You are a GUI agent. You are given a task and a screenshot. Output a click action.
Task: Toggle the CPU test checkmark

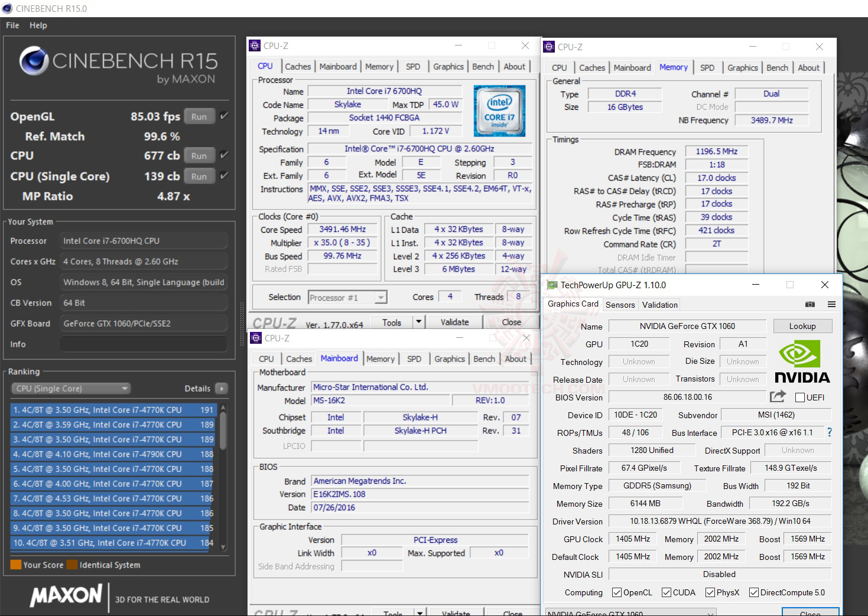pos(224,155)
